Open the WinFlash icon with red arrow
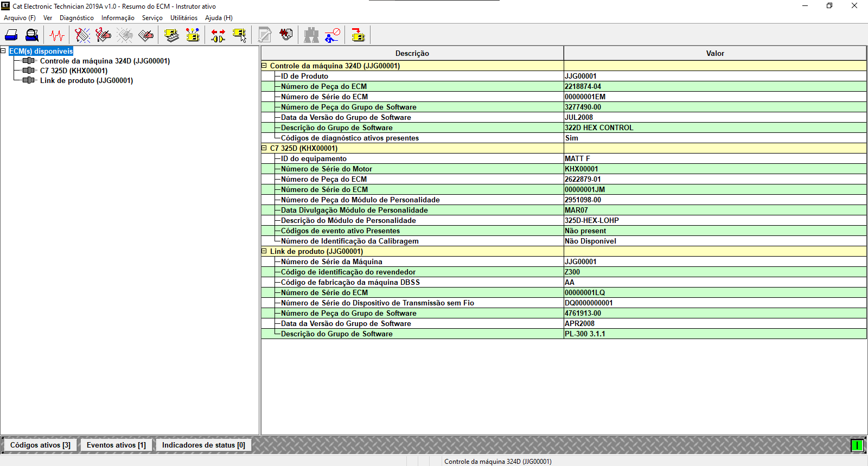 click(358, 35)
